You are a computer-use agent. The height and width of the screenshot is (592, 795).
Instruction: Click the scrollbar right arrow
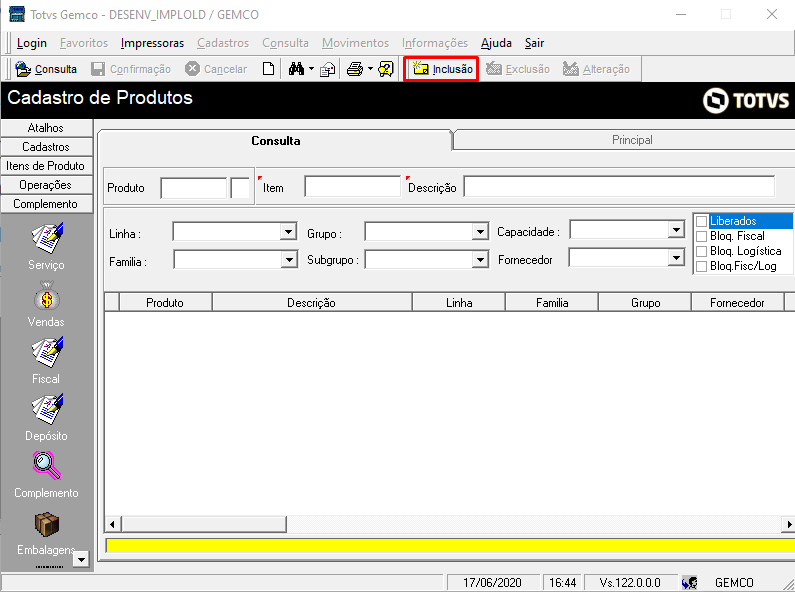coord(788,524)
